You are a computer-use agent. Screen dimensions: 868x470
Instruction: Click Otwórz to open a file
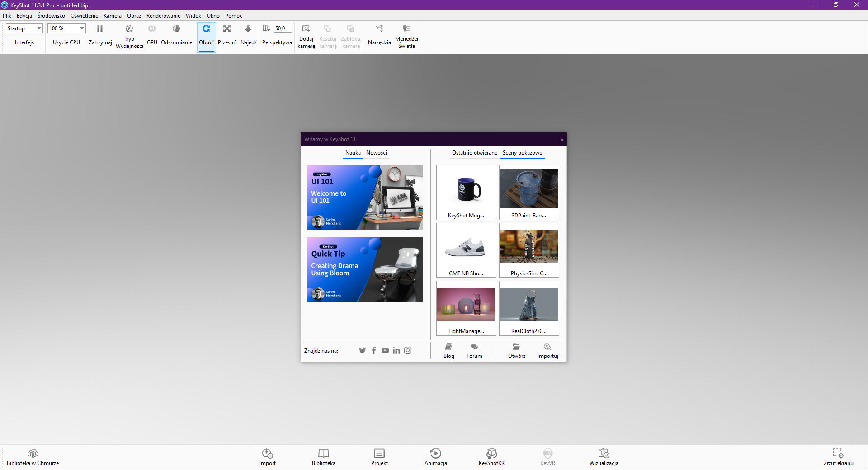click(516, 351)
